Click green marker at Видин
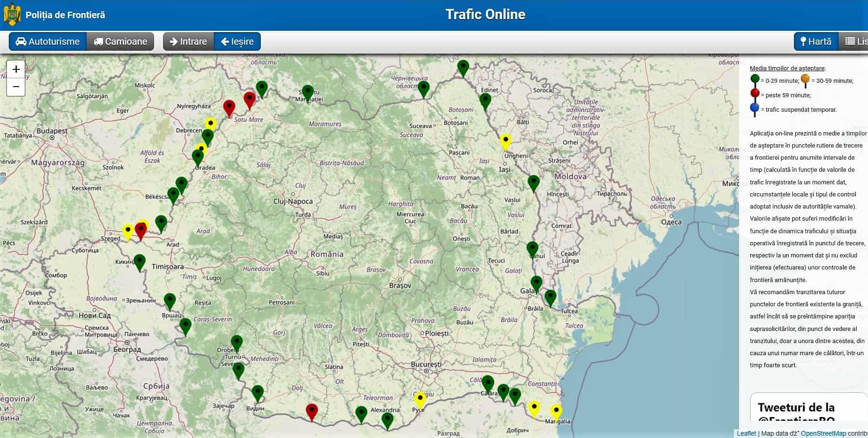868x438 pixels. pyautogui.click(x=258, y=394)
